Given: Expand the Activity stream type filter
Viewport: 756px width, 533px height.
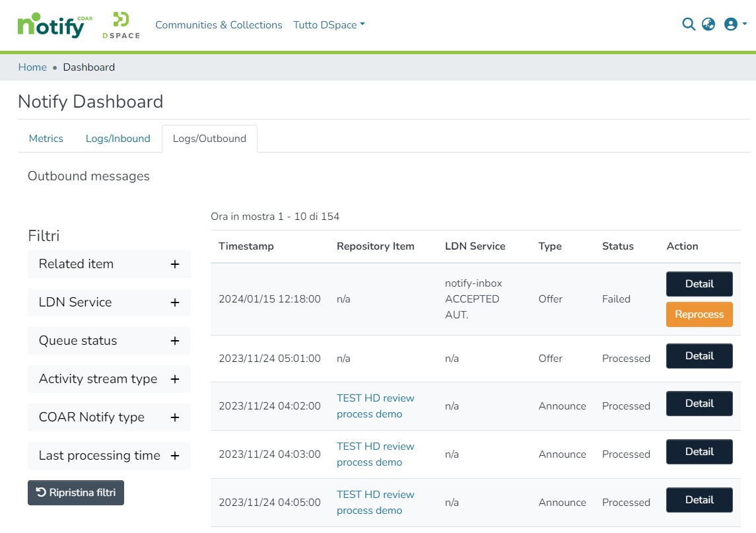Looking at the screenshot, I should tap(175, 379).
